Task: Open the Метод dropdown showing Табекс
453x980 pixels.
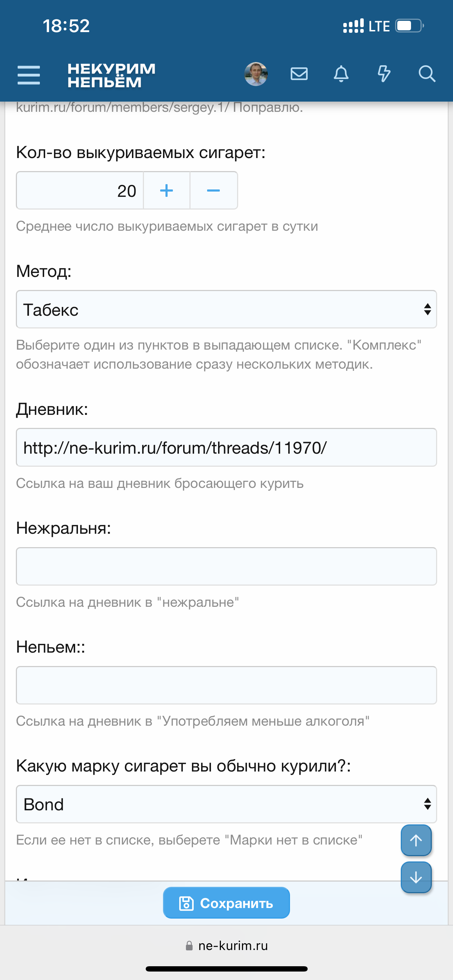Action: click(226, 309)
